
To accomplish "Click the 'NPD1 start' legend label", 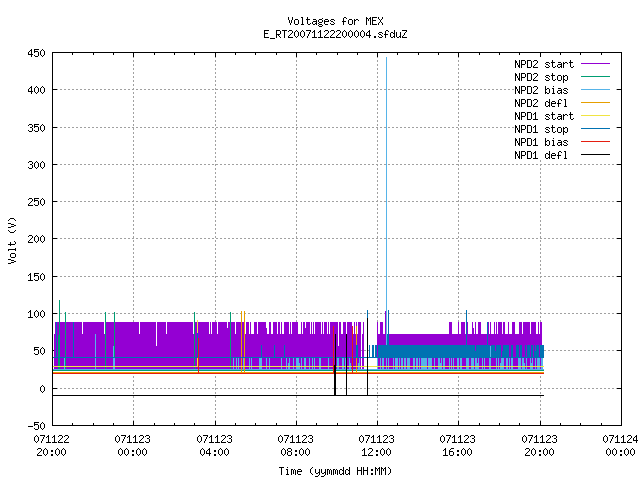I will pos(544,116).
